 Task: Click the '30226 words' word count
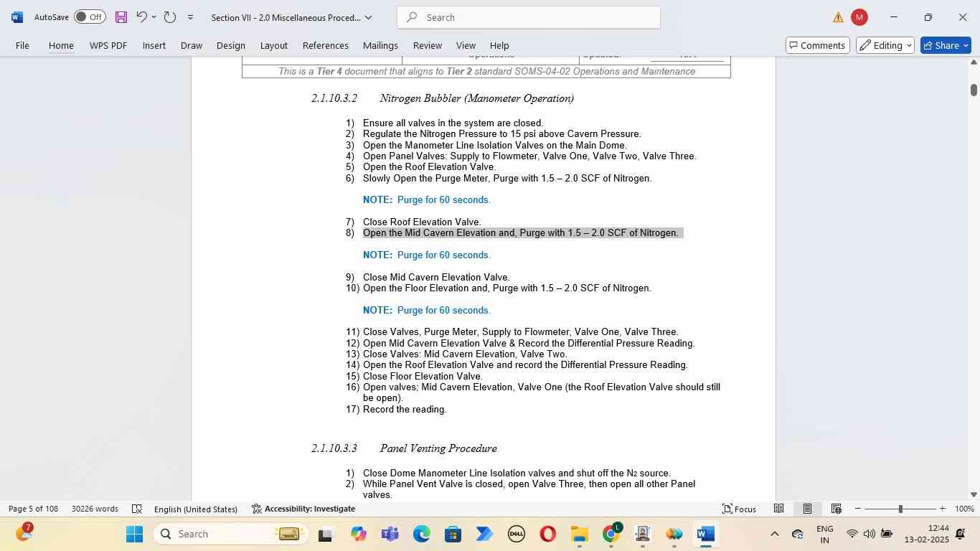pyautogui.click(x=95, y=509)
